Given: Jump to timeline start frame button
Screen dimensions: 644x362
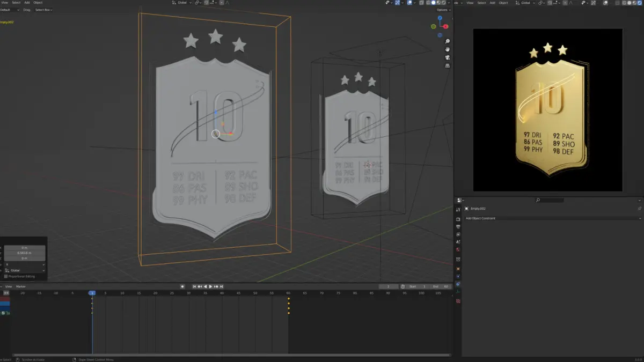Looking at the screenshot, I should click(x=194, y=286).
